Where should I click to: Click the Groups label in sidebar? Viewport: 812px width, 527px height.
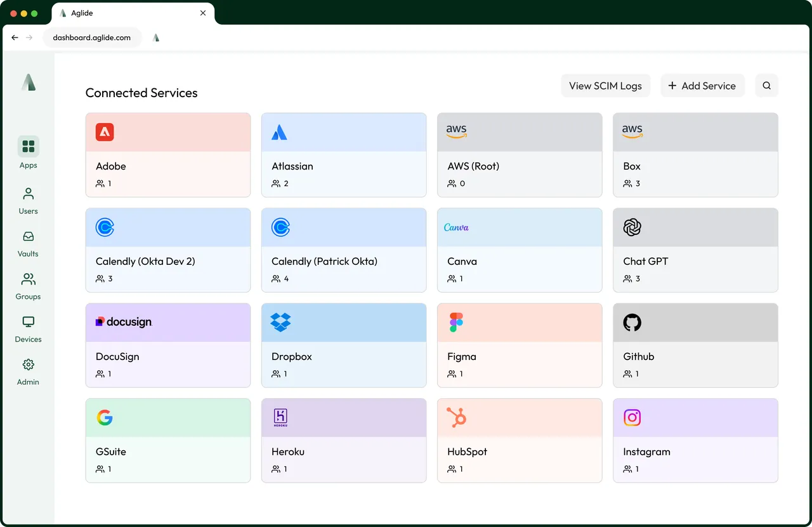[x=28, y=297]
